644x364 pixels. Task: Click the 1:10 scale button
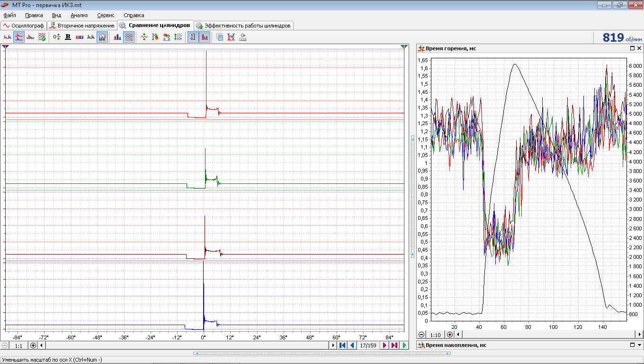point(436,335)
